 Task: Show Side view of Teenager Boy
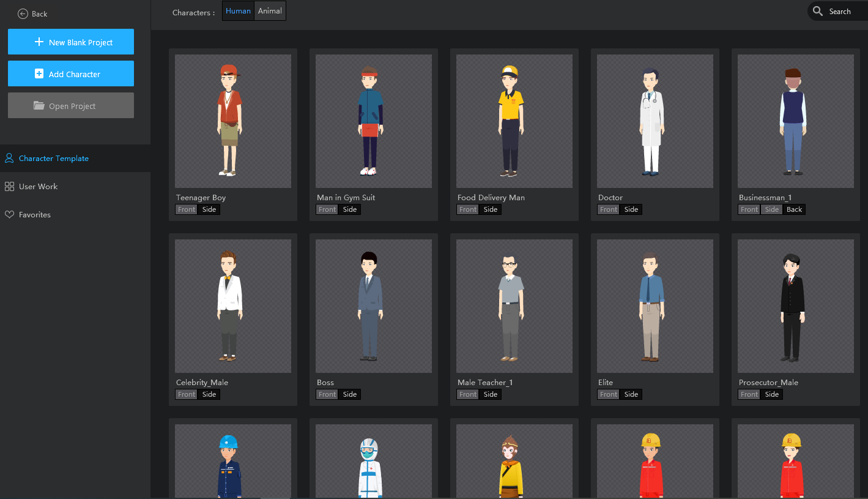pos(209,209)
